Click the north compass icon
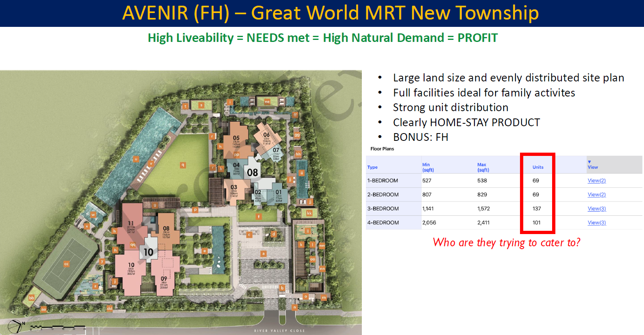This screenshot has height=335, width=644. click(x=15, y=326)
